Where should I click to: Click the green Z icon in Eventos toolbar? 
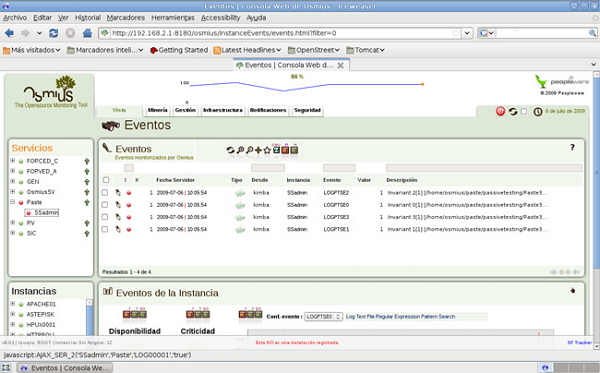[x=276, y=150]
